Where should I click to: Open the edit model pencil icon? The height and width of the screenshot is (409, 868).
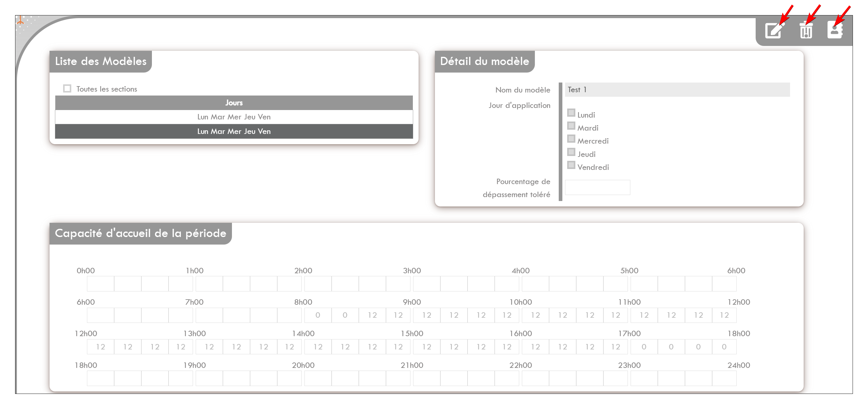click(x=774, y=31)
